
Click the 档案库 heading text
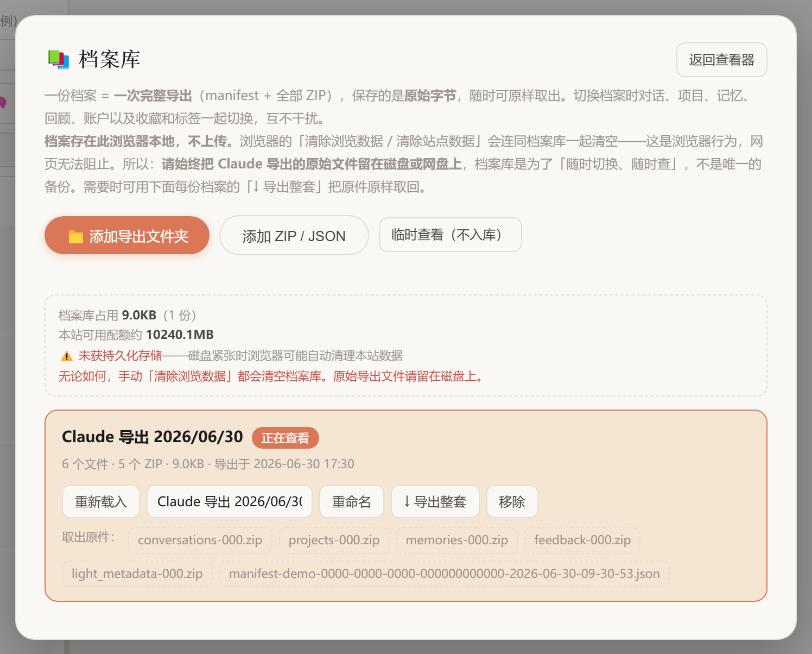click(x=110, y=59)
